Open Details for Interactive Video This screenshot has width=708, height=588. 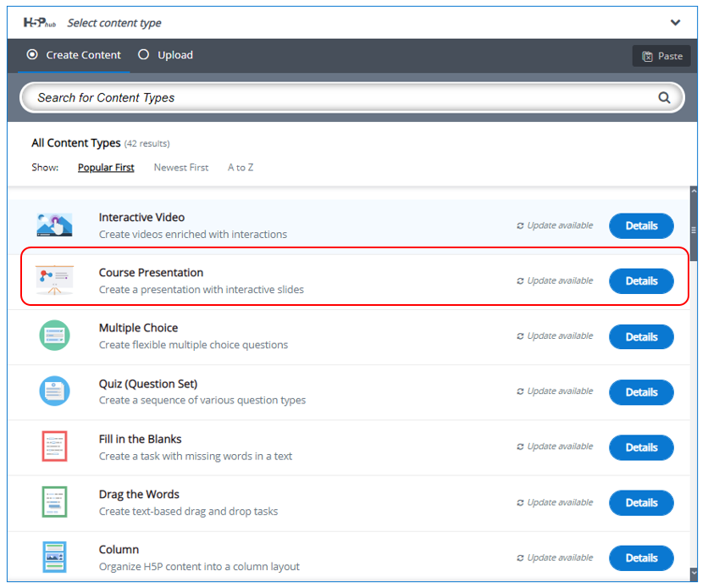(x=641, y=226)
